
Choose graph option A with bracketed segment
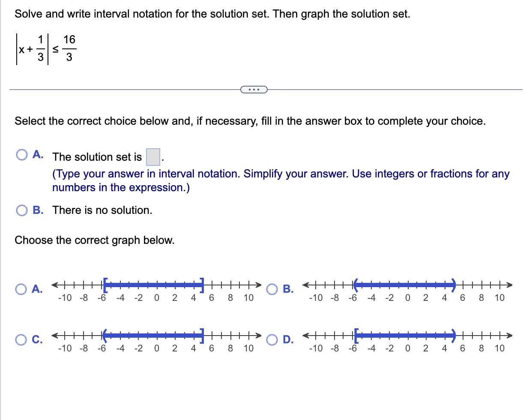tap(20, 289)
